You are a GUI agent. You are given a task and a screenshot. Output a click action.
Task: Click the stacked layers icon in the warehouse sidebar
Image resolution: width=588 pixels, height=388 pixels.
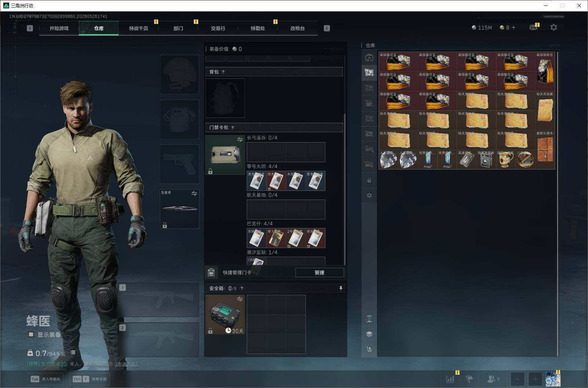(x=369, y=334)
